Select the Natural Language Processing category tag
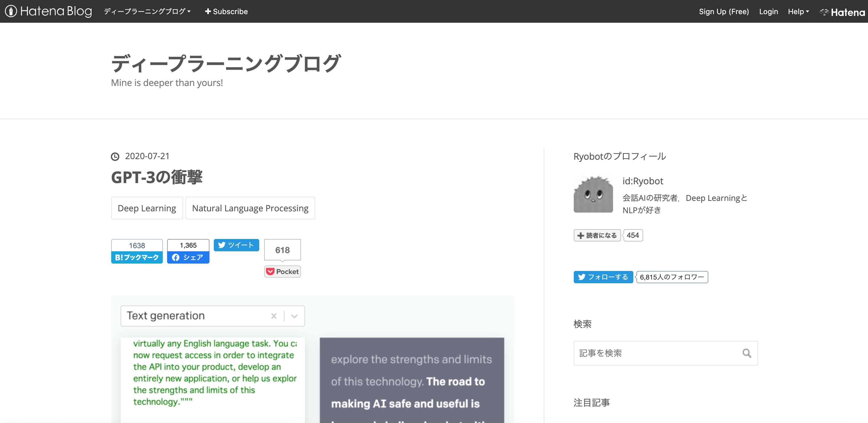Screen dimensions: 868x423 (x=250, y=208)
